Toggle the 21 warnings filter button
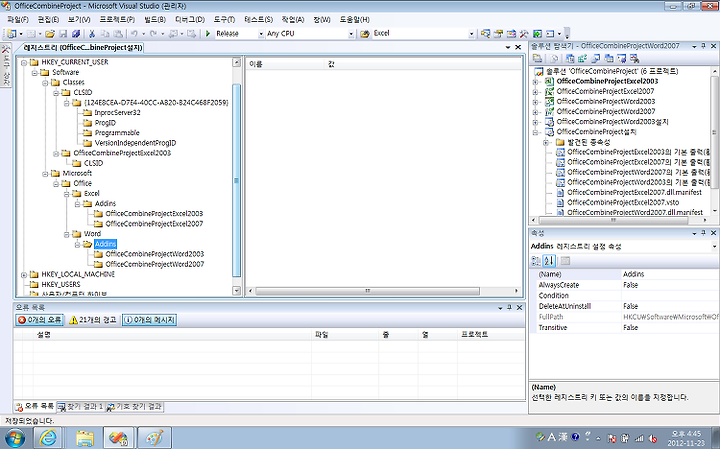The width and height of the screenshot is (720, 449). pos(93,320)
